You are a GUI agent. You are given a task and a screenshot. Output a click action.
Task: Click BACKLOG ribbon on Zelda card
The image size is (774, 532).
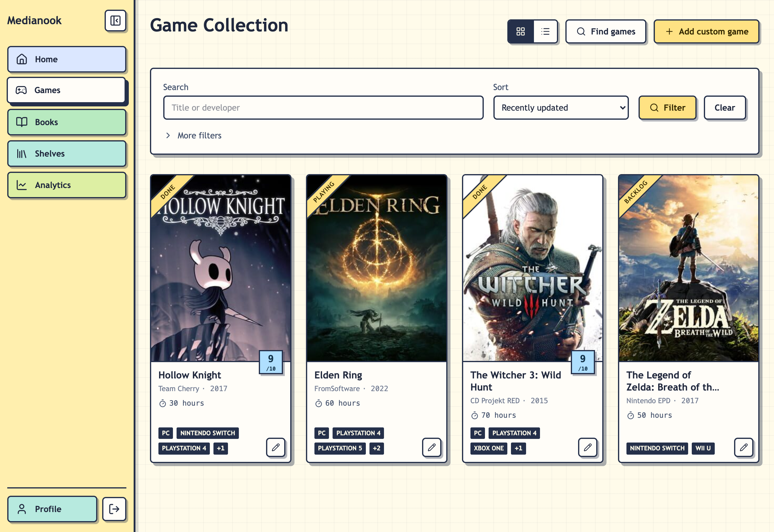click(x=636, y=192)
